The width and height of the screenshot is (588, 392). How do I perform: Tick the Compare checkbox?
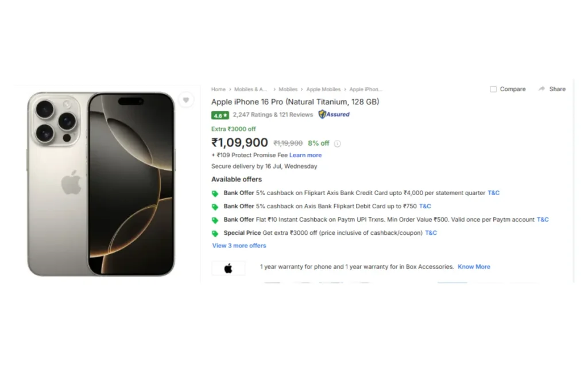[493, 89]
